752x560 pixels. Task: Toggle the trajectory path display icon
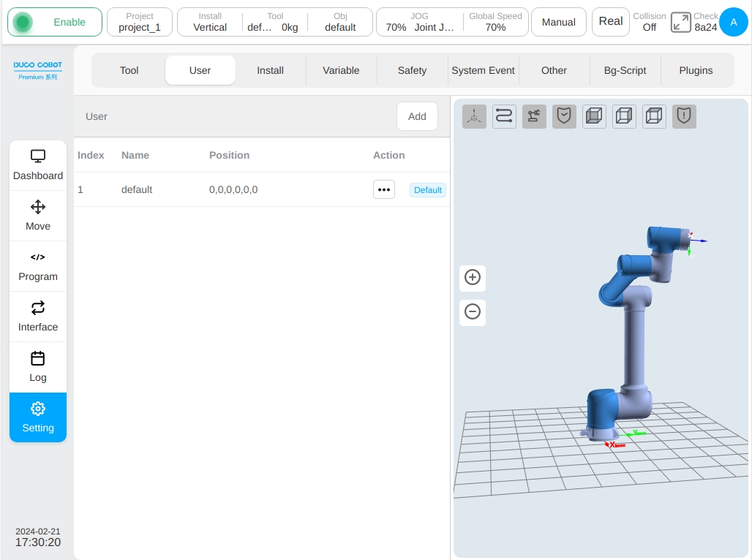(504, 116)
